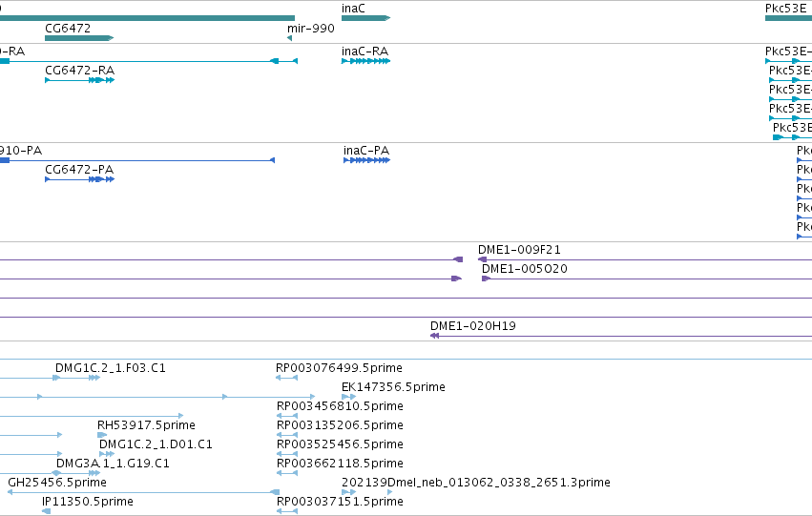812x516 pixels.
Task: Select GH25456.5prime EST label
Action: point(57,483)
